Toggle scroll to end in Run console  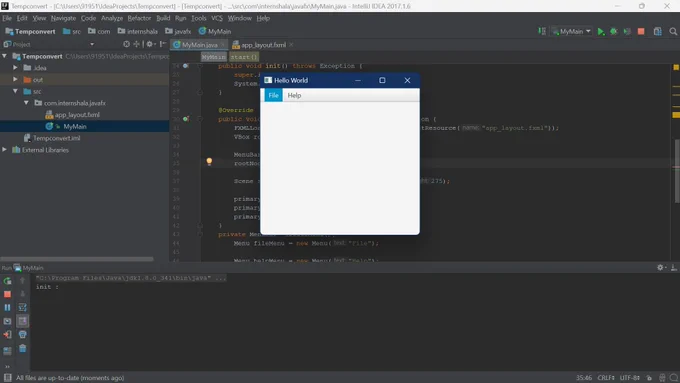point(23,321)
